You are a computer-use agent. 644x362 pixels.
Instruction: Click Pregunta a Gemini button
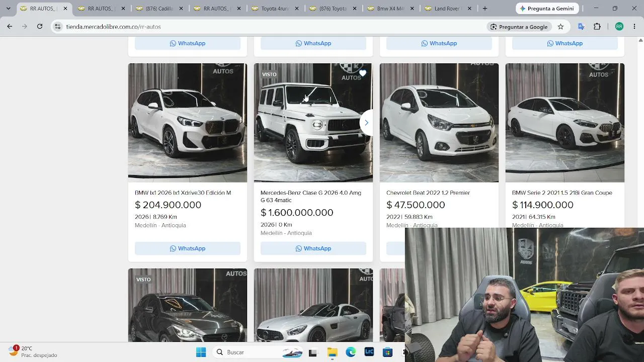tap(547, 9)
